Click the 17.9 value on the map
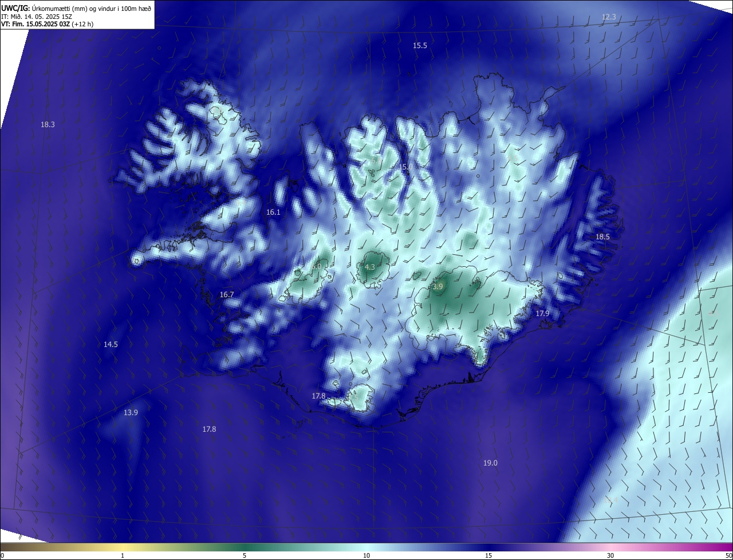This screenshot has height=560, width=733. tap(542, 313)
